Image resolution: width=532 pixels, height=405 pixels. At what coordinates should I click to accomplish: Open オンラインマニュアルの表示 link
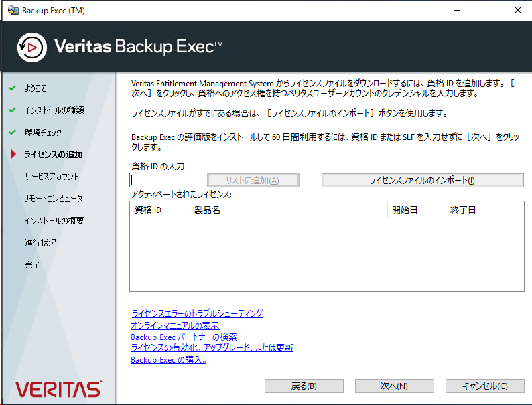(x=175, y=325)
